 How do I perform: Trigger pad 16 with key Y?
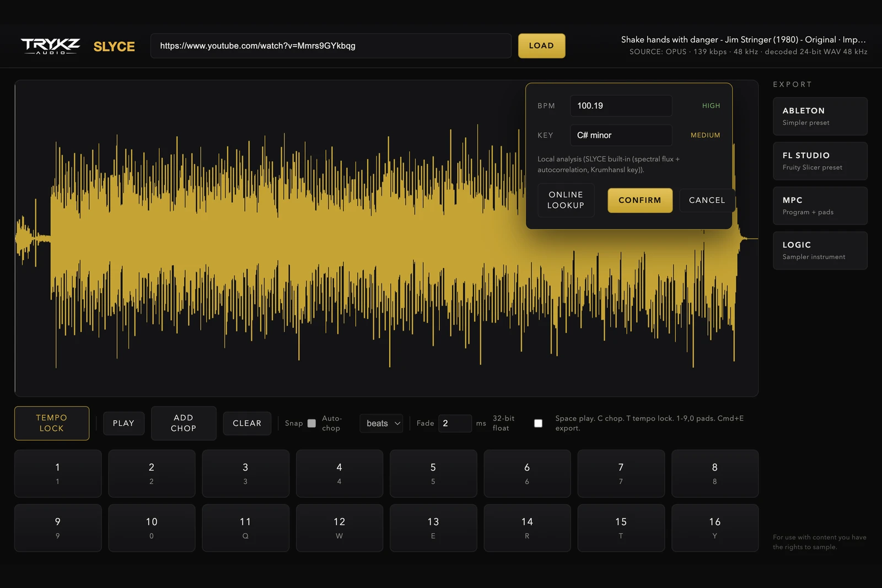(715, 528)
